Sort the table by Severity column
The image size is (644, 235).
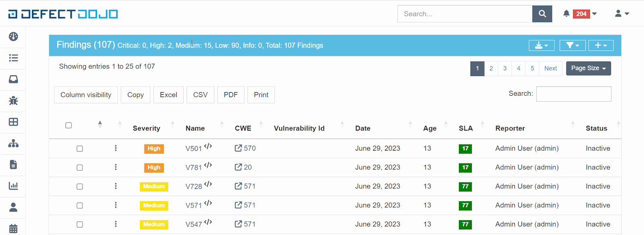[147, 128]
